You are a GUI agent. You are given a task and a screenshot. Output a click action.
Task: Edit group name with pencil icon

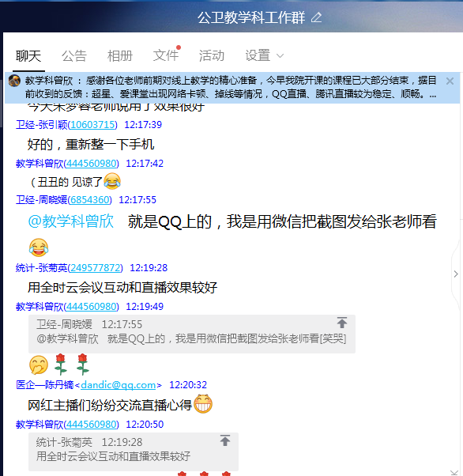tap(316, 17)
